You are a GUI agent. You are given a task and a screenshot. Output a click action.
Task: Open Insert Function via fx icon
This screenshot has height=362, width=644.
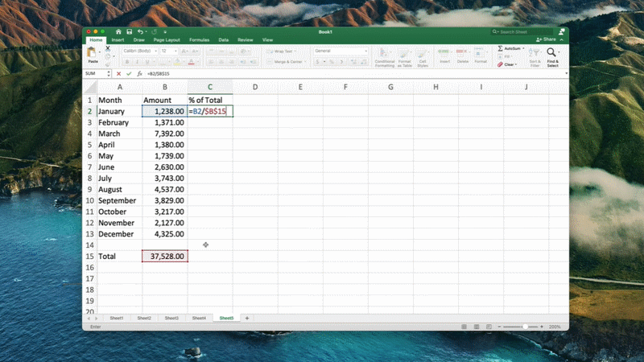(139, 73)
